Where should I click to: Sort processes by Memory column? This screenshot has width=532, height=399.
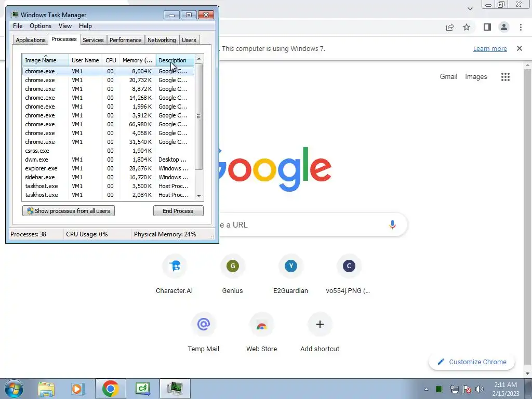137,60
